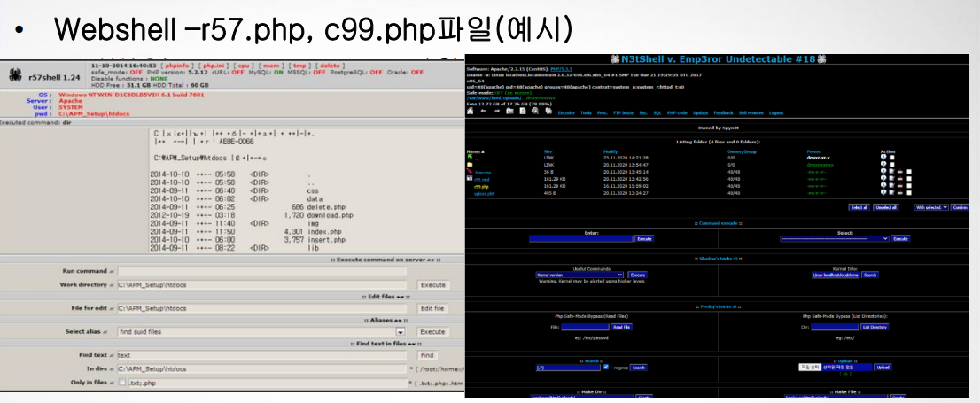Image resolution: width=980 pixels, height=403 pixels.
Task: Click the Read File button
Action: point(622,327)
